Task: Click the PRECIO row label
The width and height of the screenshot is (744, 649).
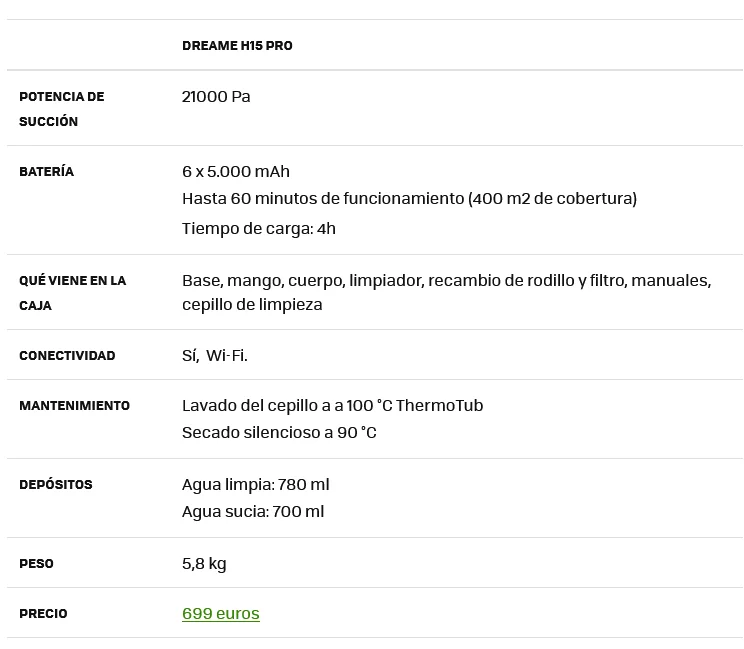Action: 43,614
